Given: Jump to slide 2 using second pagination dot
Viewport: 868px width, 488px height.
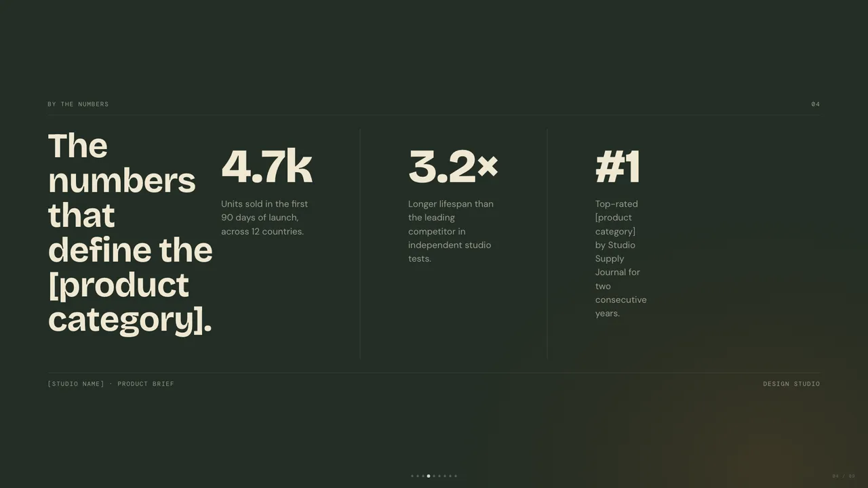Looking at the screenshot, I should (x=418, y=476).
